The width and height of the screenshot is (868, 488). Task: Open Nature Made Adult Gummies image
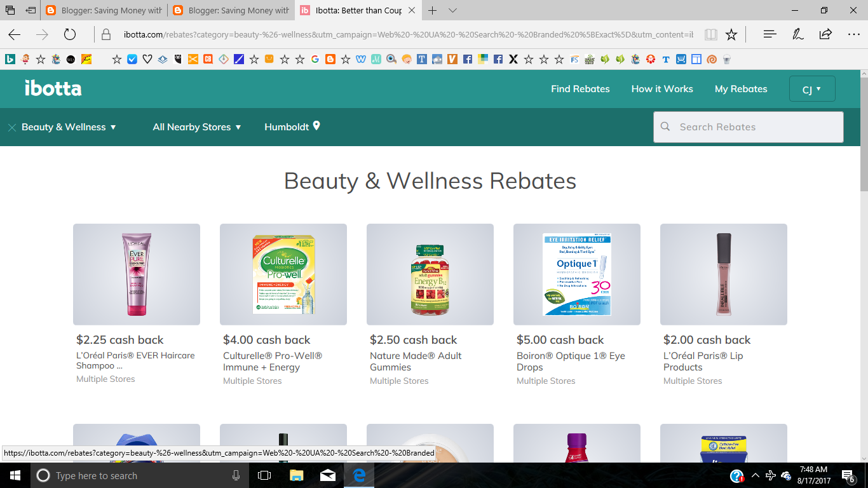pyautogui.click(x=430, y=274)
